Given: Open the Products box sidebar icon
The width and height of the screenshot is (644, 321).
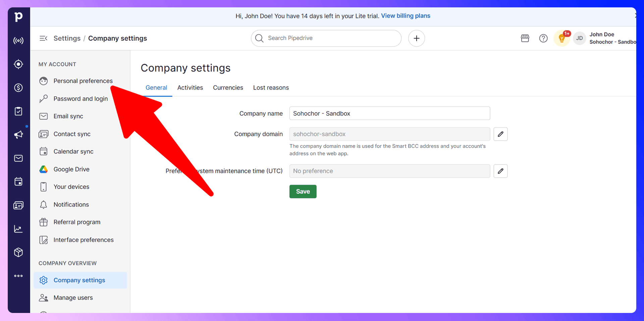Looking at the screenshot, I should point(18,252).
